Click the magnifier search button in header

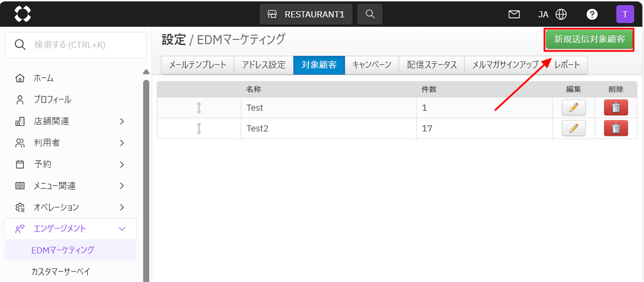click(369, 14)
